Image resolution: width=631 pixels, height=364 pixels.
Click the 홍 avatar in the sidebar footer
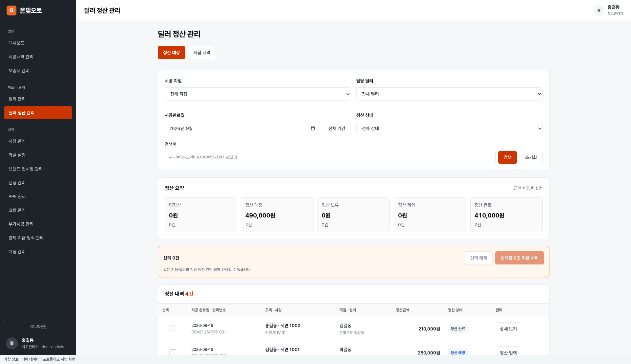12,343
